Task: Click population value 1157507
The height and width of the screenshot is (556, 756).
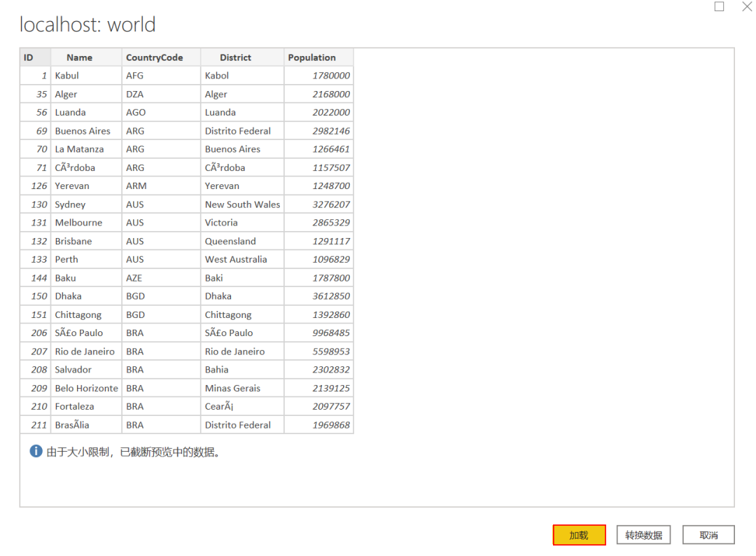Action: [x=318, y=167]
